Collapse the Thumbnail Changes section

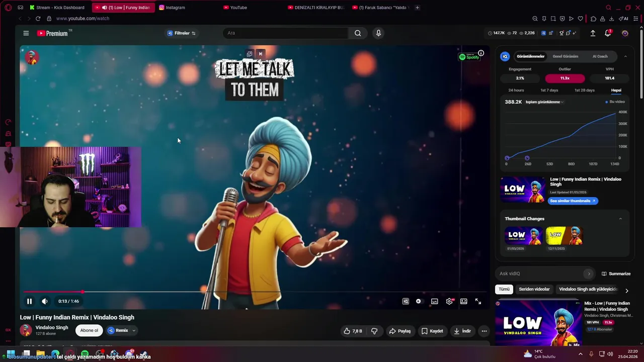(x=620, y=219)
